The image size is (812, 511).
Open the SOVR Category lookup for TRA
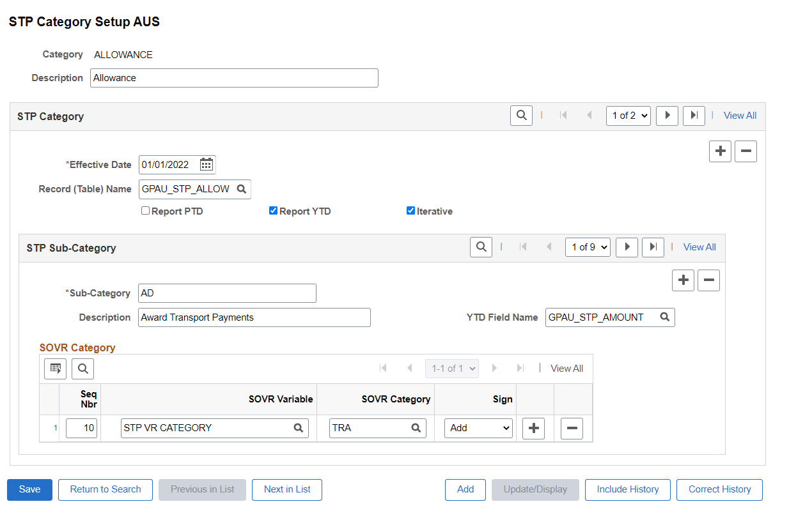pos(416,428)
